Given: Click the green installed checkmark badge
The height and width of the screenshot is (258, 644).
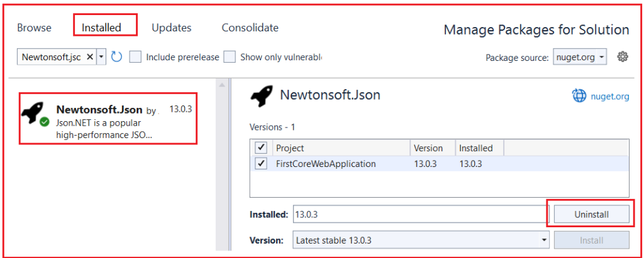Looking at the screenshot, I should pyautogui.click(x=45, y=122).
